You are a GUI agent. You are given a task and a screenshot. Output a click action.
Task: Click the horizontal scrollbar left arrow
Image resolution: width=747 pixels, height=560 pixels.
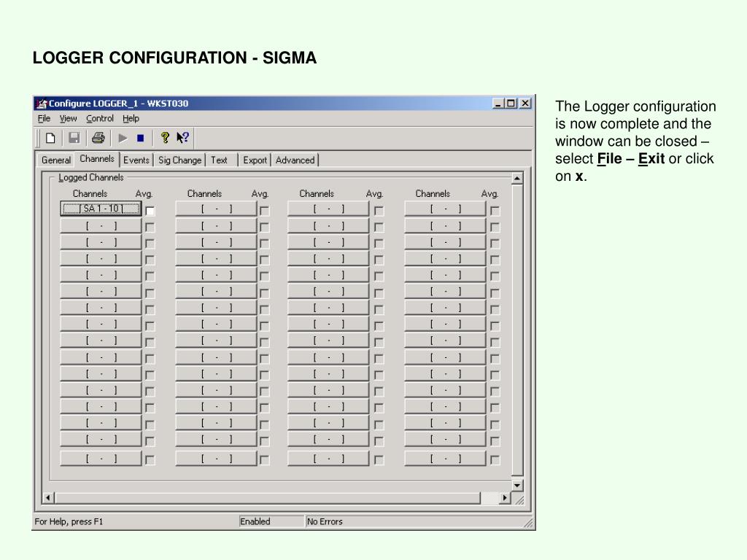point(47,498)
